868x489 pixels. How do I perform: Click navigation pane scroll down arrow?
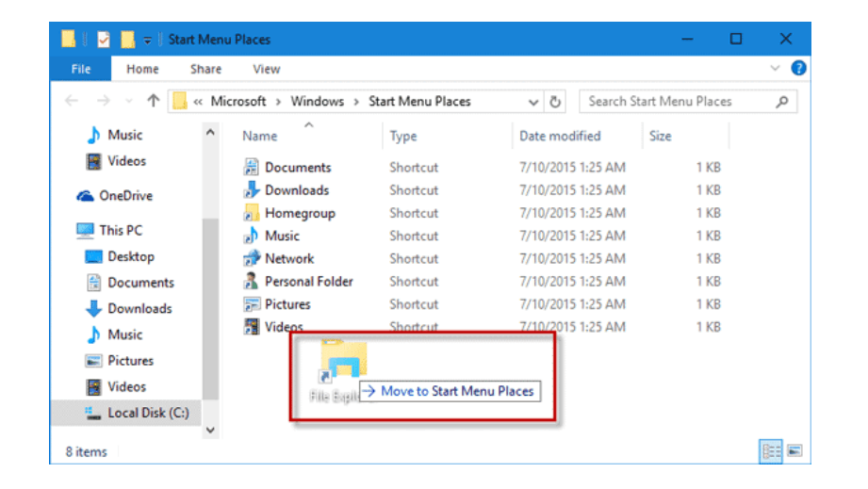[210, 430]
